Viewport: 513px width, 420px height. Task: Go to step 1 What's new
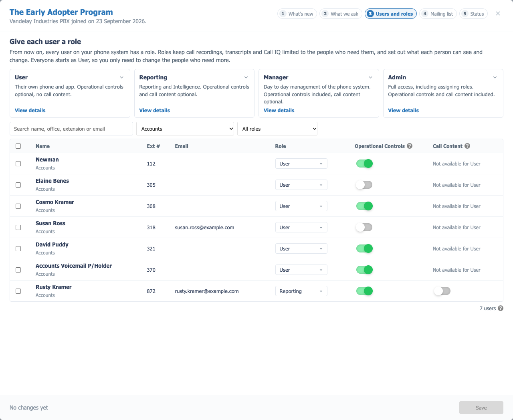pos(297,14)
